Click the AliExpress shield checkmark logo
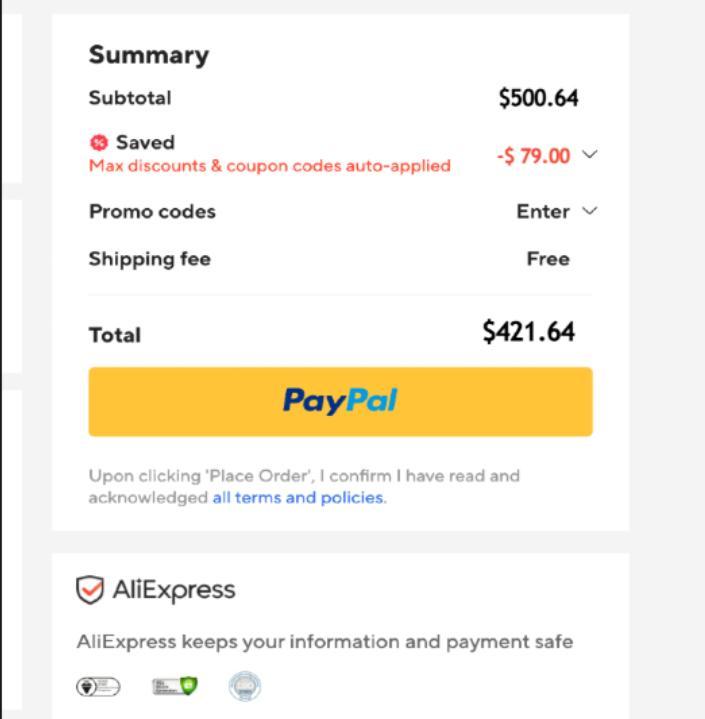Viewport: 705px width, 719px height. pyautogui.click(x=88, y=590)
